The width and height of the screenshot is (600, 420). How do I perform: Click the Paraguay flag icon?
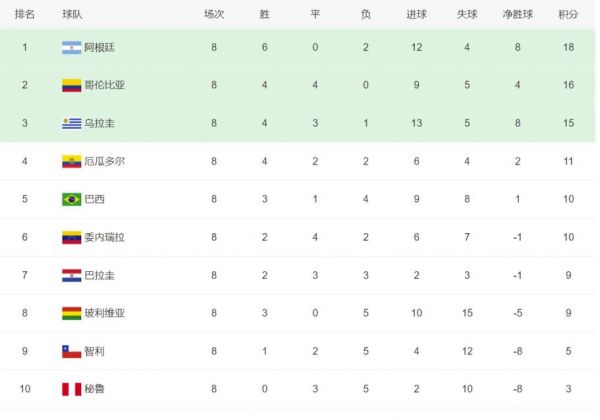coord(72,275)
